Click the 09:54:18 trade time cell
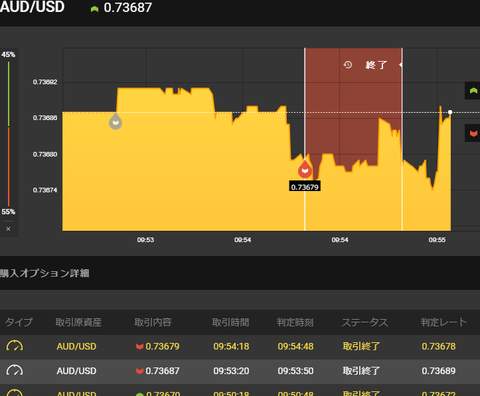This screenshot has width=480, height=396. (x=231, y=346)
